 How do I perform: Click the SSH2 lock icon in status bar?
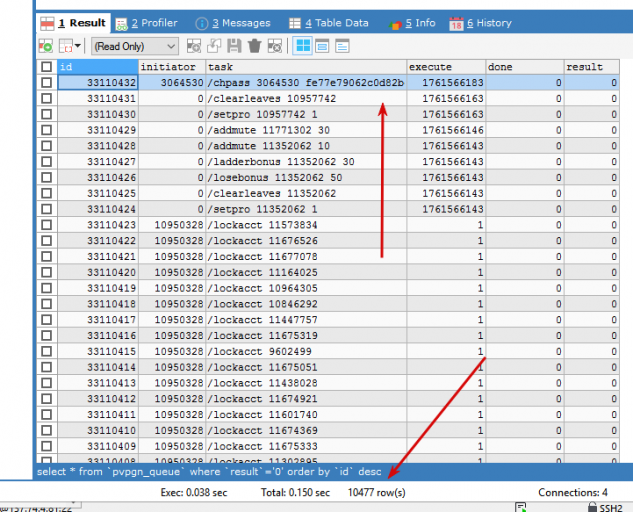click(592, 507)
